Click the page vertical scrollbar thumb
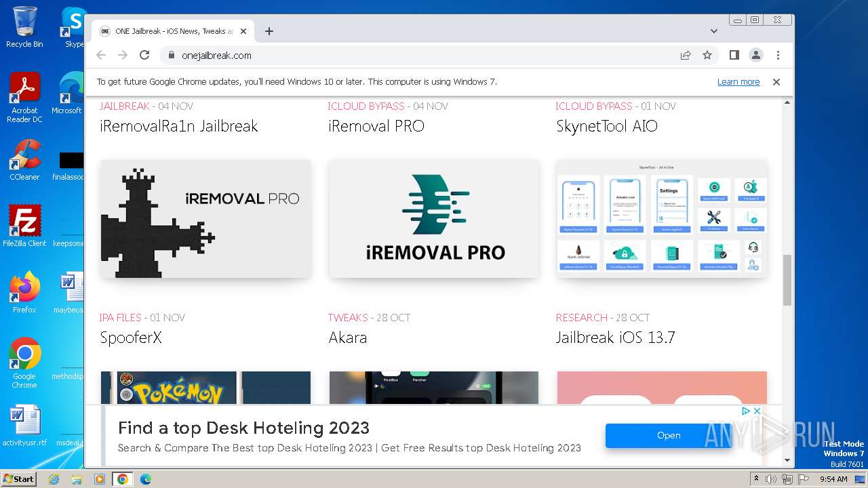Screen dimensions: 868x488 point(787,280)
